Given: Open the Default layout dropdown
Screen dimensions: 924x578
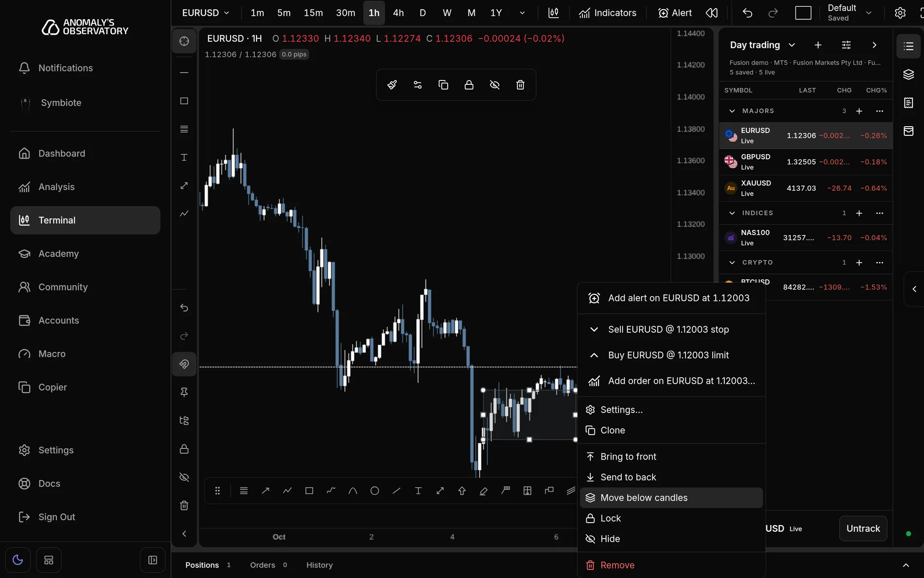Looking at the screenshot, I should [849, 13].
